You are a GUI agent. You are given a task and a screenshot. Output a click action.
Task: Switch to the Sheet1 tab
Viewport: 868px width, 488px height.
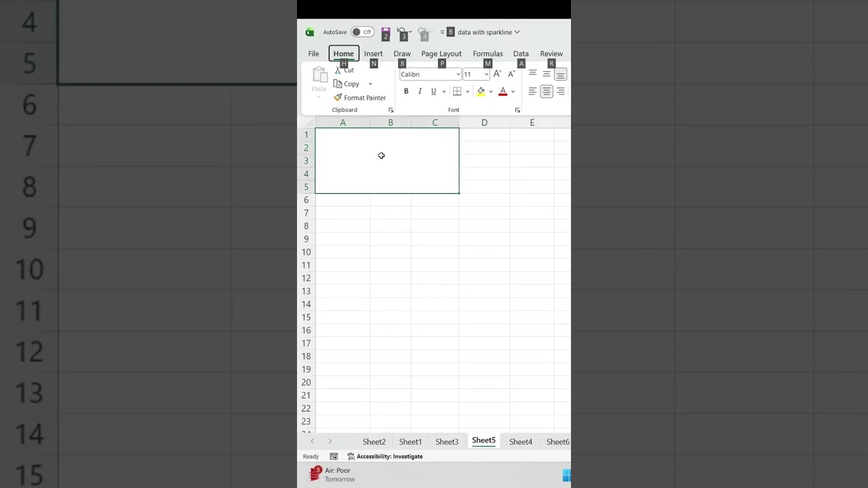pos(410,442)
